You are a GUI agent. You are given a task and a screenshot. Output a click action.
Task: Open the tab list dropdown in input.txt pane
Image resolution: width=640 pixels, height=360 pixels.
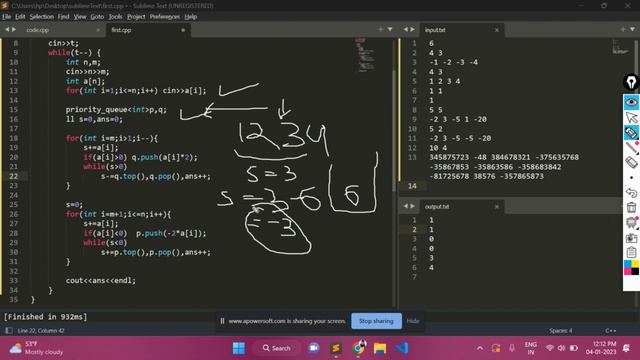coord(632,29)
